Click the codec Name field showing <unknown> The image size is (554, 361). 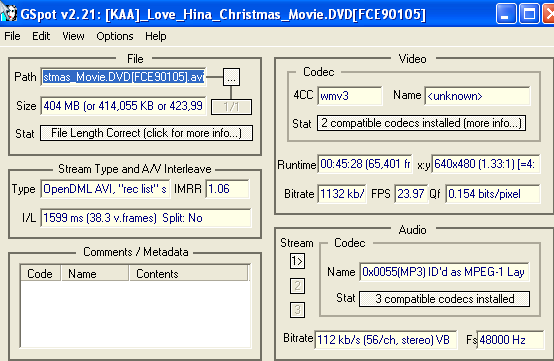point(477,96)
